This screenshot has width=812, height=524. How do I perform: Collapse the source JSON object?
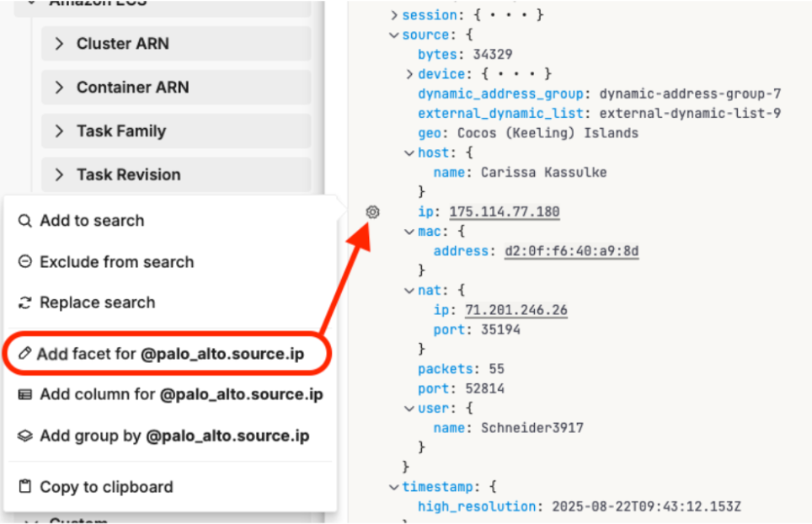click(x=393, y=35)
